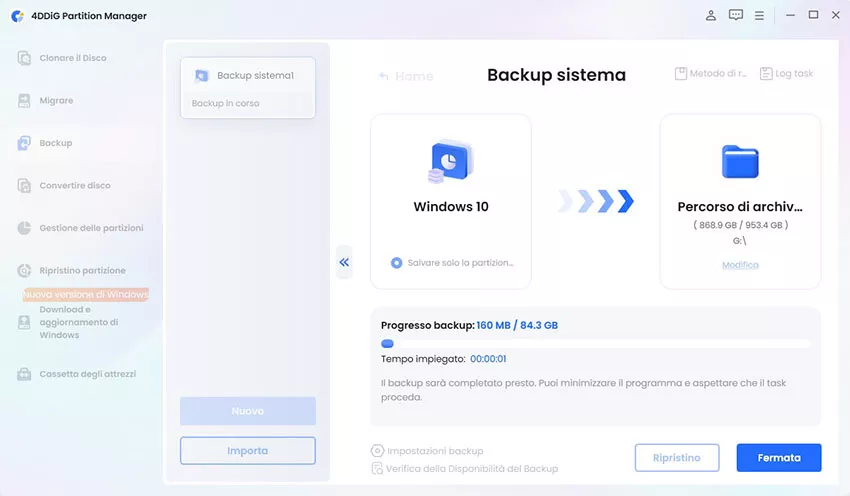
Task: Click the Clonare il Disco icon
Action: pyautogui.click(x=24, y=58)
